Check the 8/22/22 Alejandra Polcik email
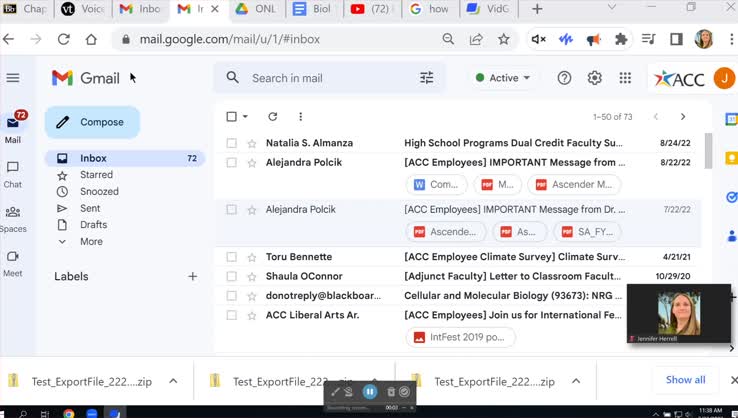This screenshot has width=738, height=418. [x=231, y=162]
